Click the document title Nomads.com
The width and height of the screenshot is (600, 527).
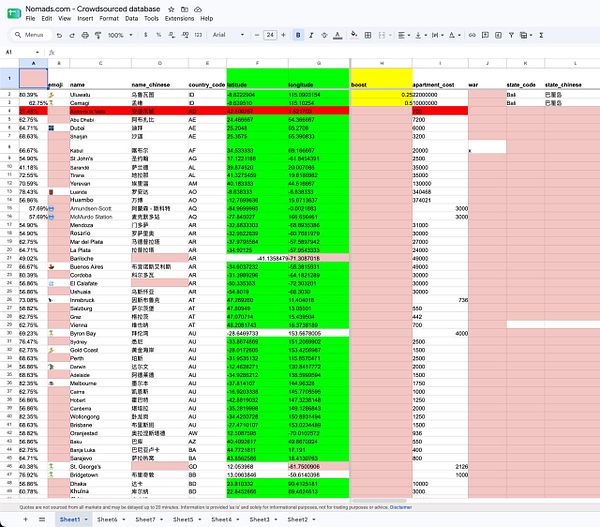coord(93,9)
